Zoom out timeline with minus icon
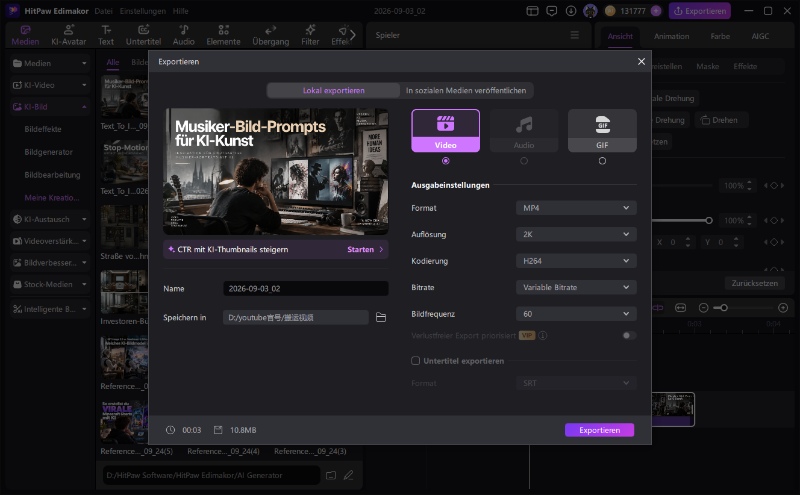The height and width of the screenshot is (495, 800). pyautogui.click(x=704, y=308)
